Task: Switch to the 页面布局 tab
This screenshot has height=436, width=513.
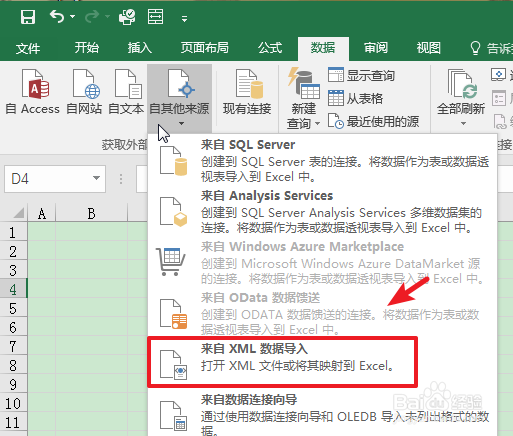Action: click(x=205, y=48)
